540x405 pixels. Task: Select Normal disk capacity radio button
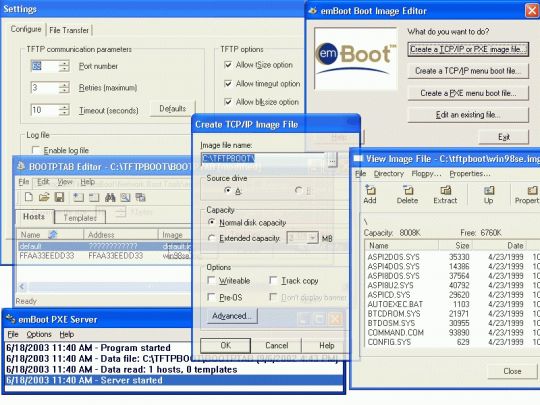[212, 222]
